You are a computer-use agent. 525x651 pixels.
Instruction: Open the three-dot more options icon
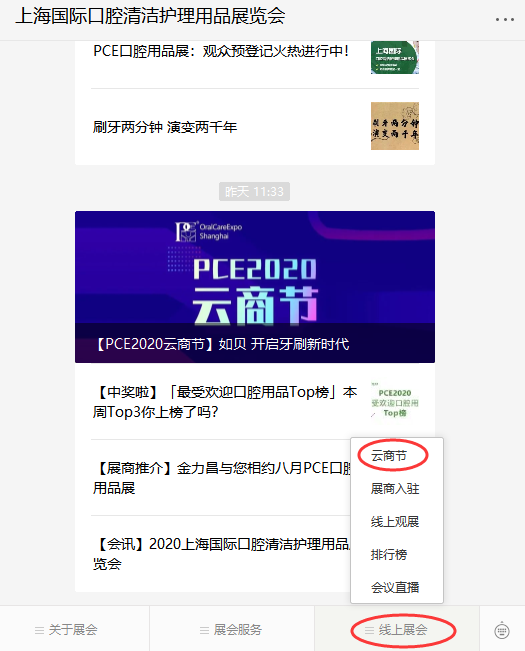point(505,19)
